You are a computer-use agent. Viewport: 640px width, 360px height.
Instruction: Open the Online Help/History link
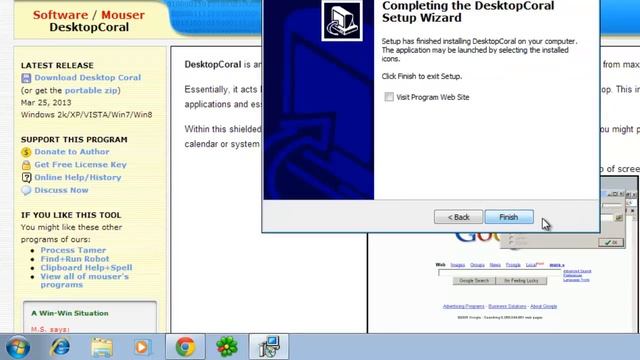coord(78,178)
